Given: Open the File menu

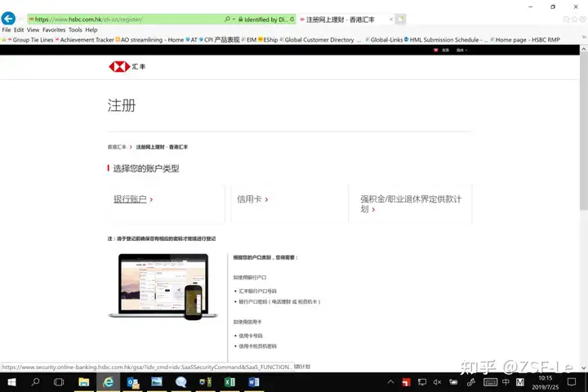Looking at the screenshot, I should click(x=7, y=29).
